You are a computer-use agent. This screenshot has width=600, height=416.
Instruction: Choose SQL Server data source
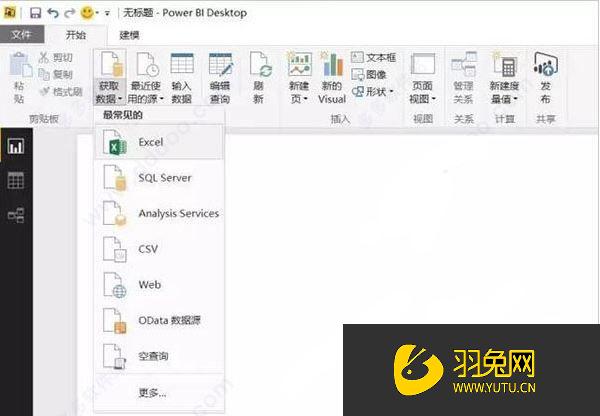[159, 178]
